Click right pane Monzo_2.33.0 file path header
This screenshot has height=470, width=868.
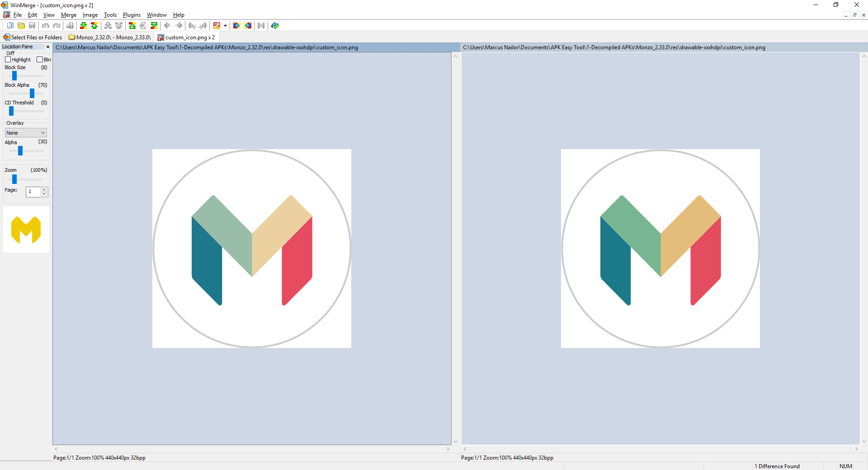(x=664, y=47)
